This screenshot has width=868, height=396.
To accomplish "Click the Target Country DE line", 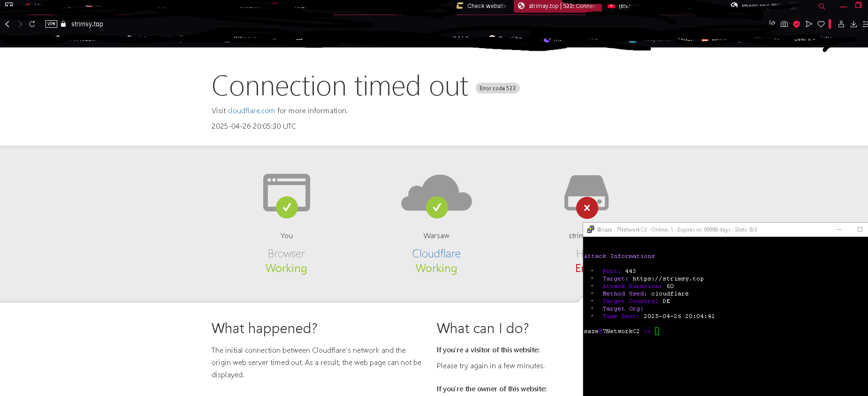I will click(636, 301).
